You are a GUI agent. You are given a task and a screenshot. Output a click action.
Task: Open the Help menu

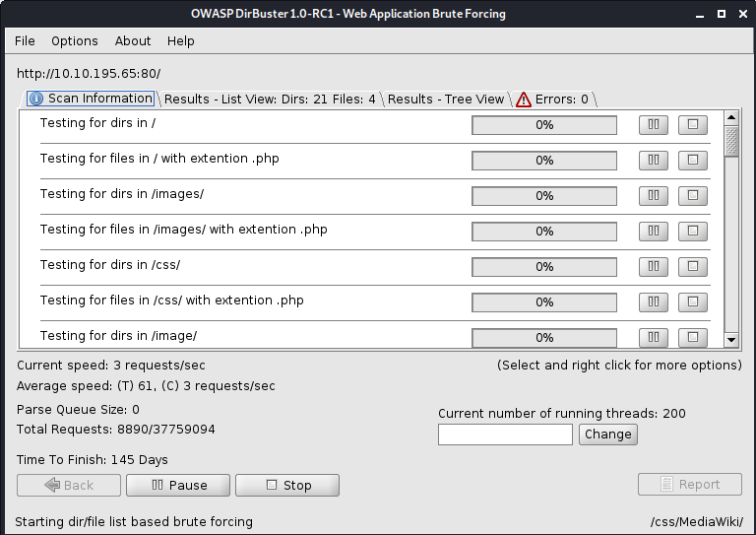point(181,41)
